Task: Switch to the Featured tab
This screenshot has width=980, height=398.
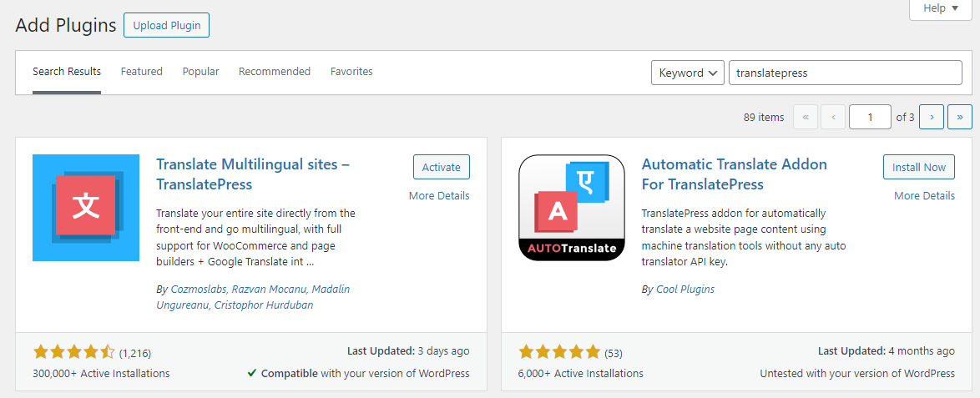Action: [x=142, y=72]
